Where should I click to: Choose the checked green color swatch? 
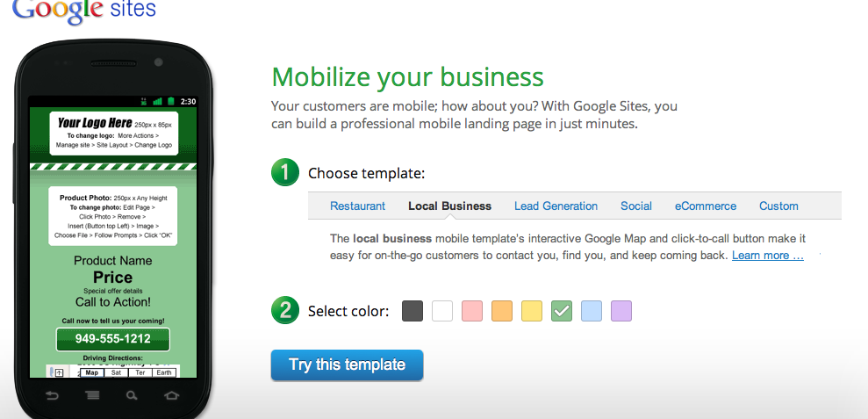(562, 311)
